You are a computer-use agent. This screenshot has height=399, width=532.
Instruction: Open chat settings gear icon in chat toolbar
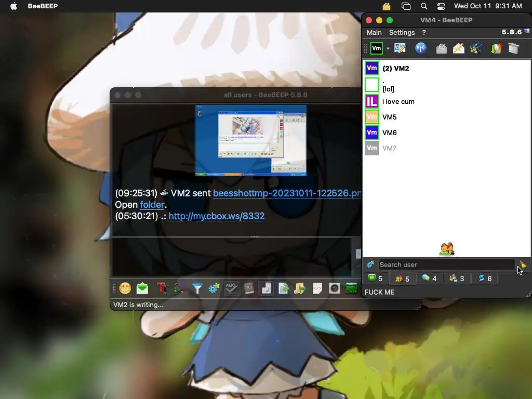coord(214,288)
